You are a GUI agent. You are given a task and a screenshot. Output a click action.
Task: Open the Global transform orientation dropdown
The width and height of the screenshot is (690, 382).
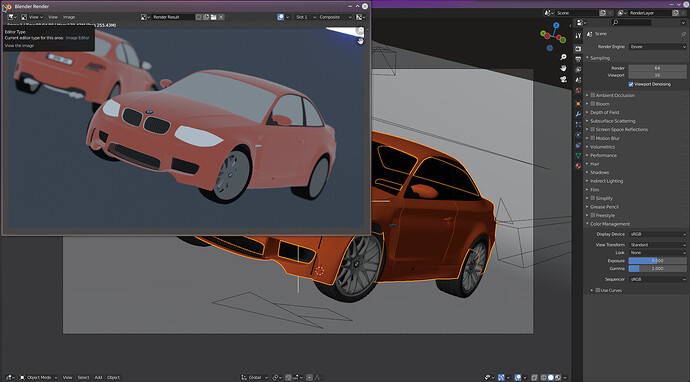pyautogui.click(x=255, y=377)
